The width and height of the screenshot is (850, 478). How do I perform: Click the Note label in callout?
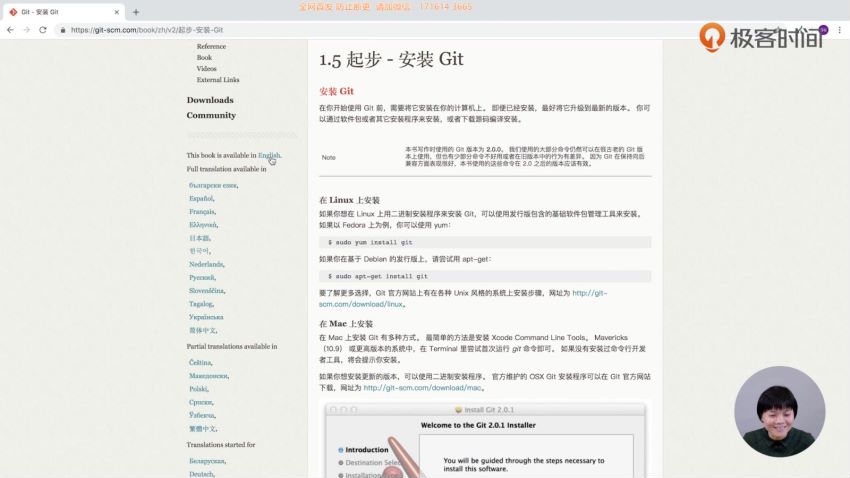pos(329,158)
